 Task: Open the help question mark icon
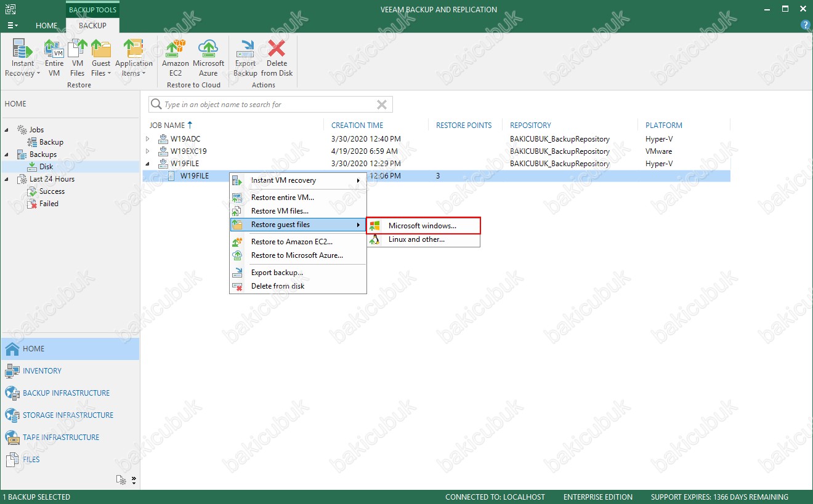[805, 25]
